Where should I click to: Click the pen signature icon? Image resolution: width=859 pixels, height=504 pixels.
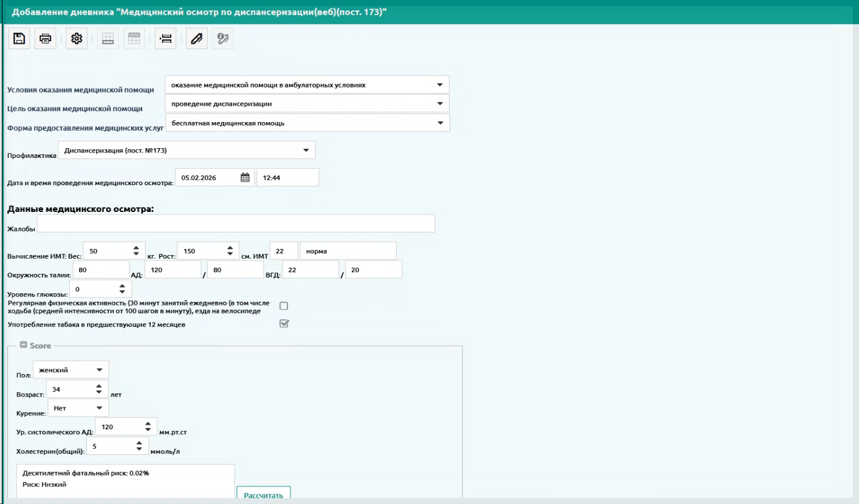pyautogui.click(x=196, y=39)
